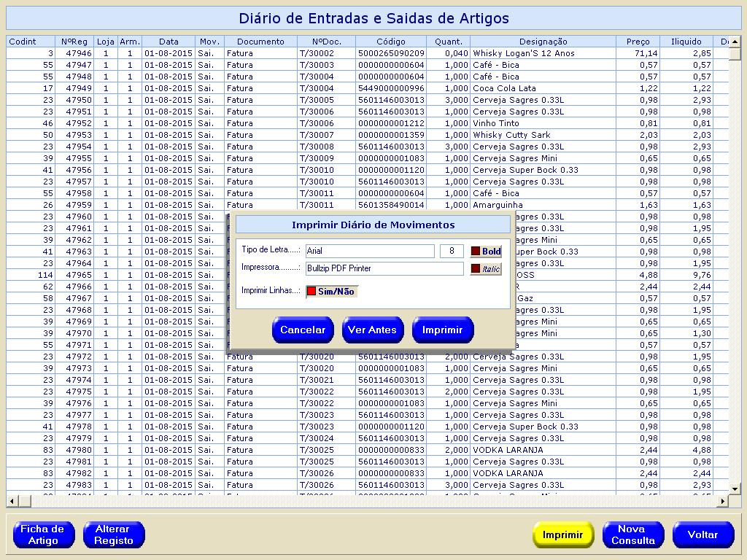The image size is (747, 560).
Task: Open Ficha de Artigo
Action: point(43,534)
